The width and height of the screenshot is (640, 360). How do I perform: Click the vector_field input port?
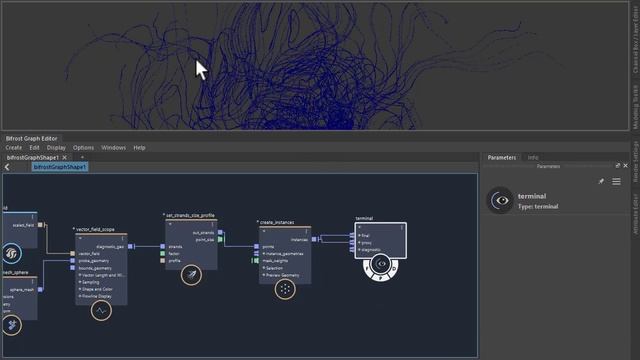point(72,253)
